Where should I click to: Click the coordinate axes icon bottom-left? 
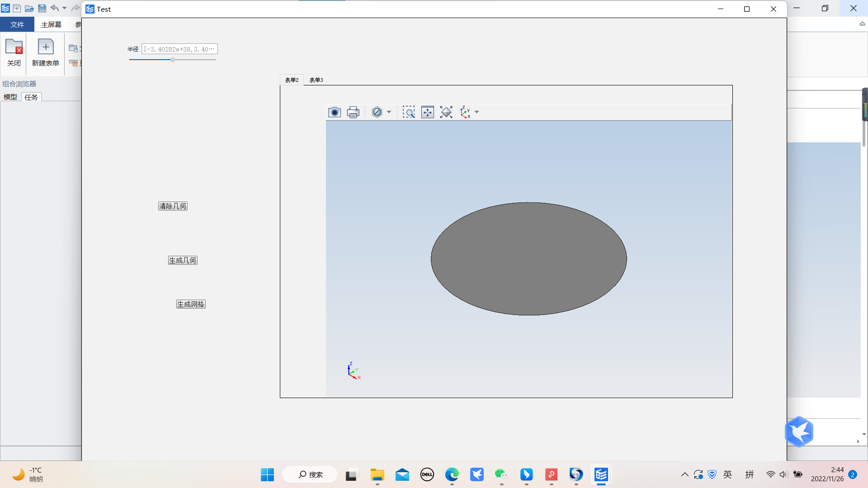point(352,371)
